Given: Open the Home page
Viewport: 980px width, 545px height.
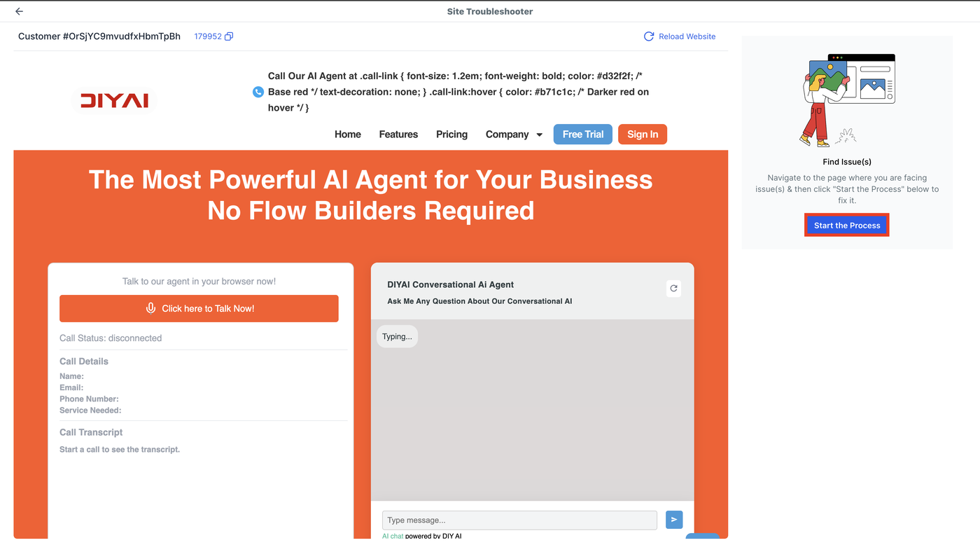Looking at the screenshot, I should 348,134.
